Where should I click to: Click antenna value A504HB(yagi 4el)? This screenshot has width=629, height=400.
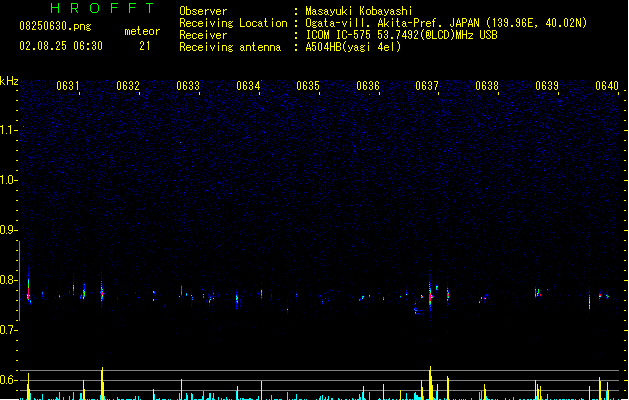click(x=353, y=47)
